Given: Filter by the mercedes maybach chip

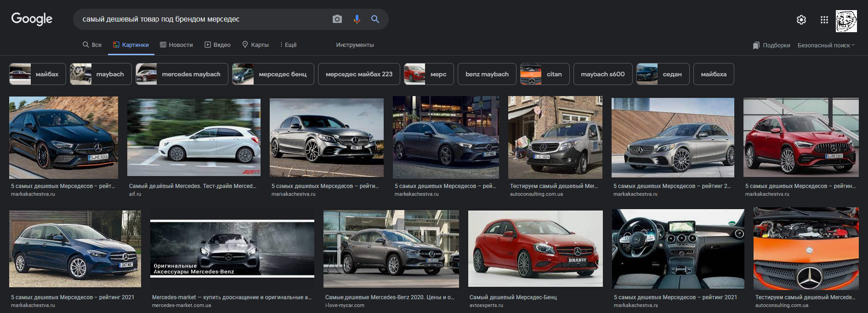Looking at the screenshot, I should [x=182, y=74].
